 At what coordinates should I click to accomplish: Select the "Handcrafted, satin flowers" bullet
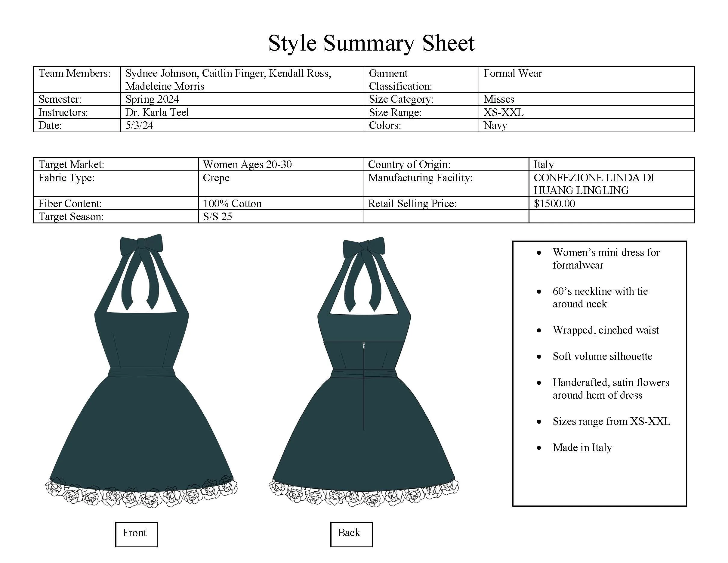pyautogui.click(x=611, y=389)
